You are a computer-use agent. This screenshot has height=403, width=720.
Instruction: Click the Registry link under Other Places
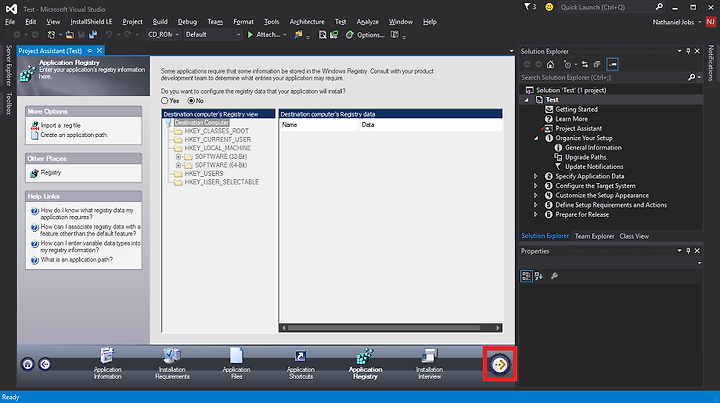click(51, 173)
